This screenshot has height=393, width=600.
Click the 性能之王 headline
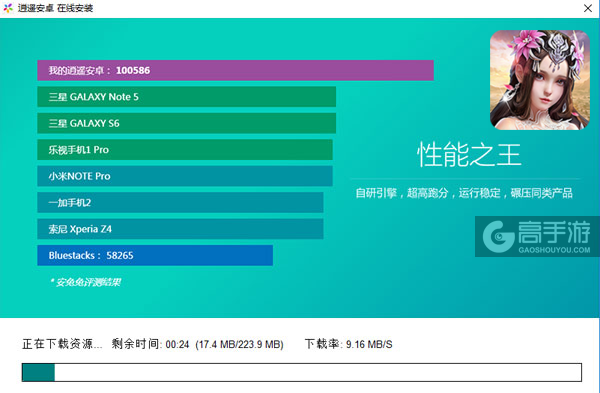(469, 155)
